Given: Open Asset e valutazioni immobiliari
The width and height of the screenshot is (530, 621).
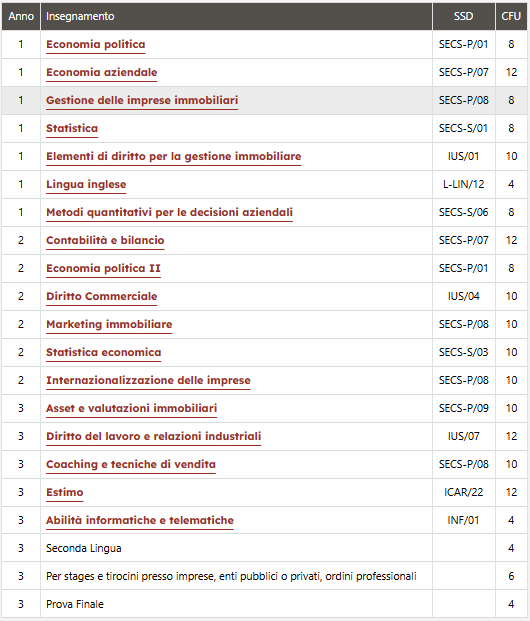Looking at the screenshot, I should [x=132, y=408].
